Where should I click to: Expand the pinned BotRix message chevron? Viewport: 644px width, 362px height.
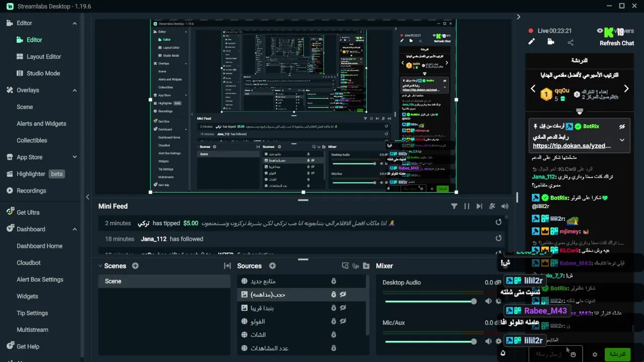pyautogui.click(x=622, y=140)
